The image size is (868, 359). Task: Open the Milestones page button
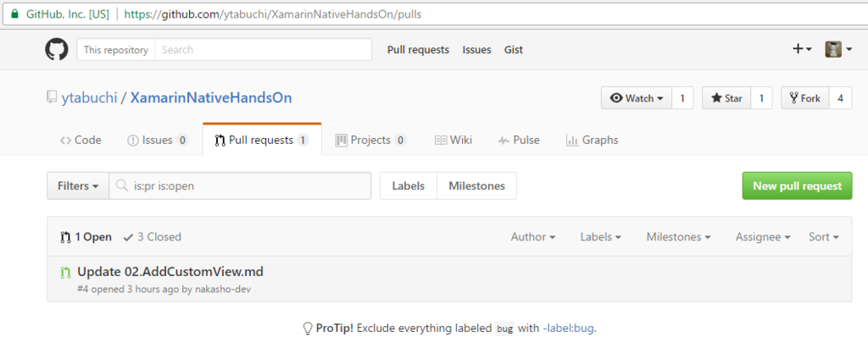pos(476,186)
